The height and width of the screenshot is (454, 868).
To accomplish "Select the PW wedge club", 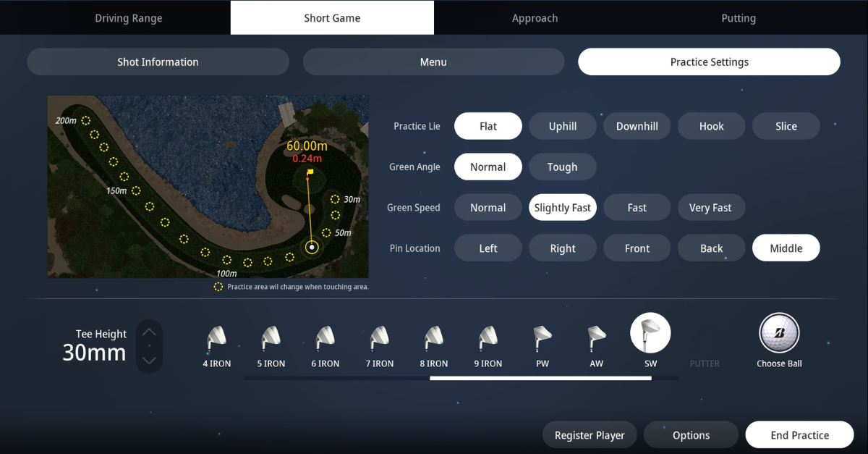I will coord(542,337).
